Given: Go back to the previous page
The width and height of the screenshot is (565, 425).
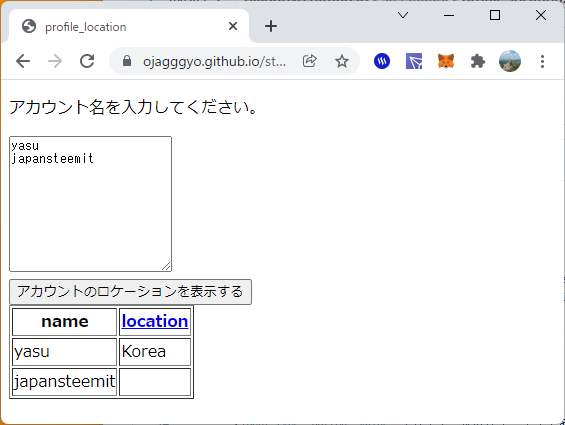Looking at the screenshot, I should click(23, 61).
